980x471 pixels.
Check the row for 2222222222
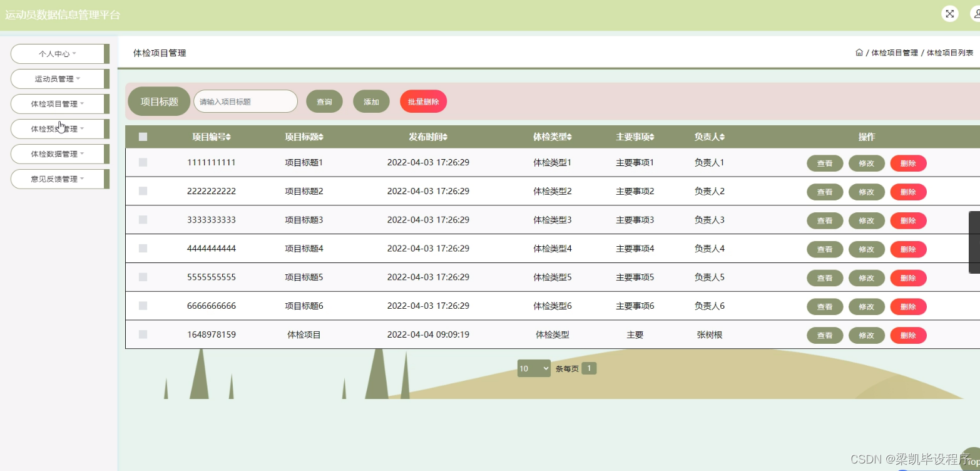[x=143, y=191]
